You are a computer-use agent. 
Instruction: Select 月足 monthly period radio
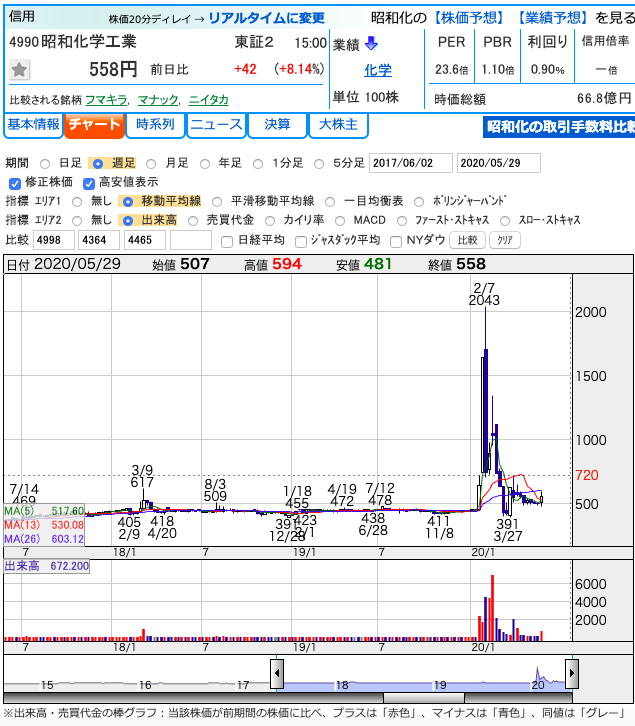point(151,164)
